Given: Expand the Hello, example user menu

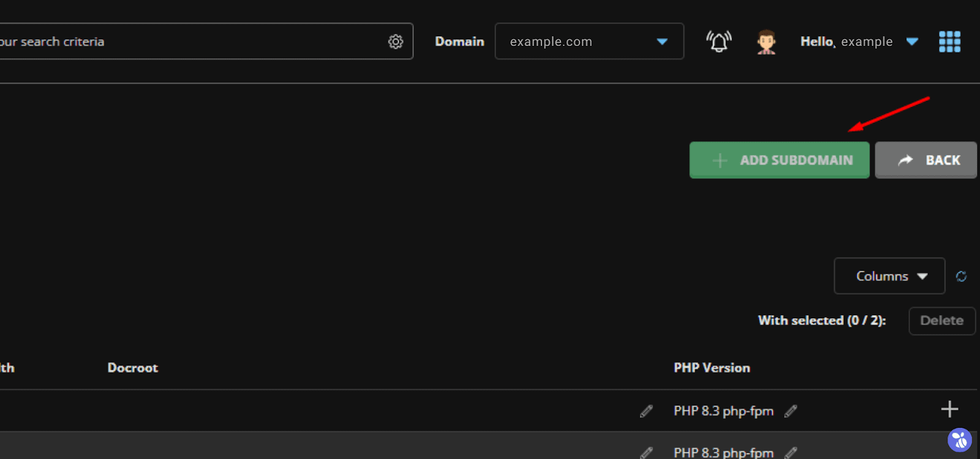Looking at the screenshot, I should coord(859,42).
